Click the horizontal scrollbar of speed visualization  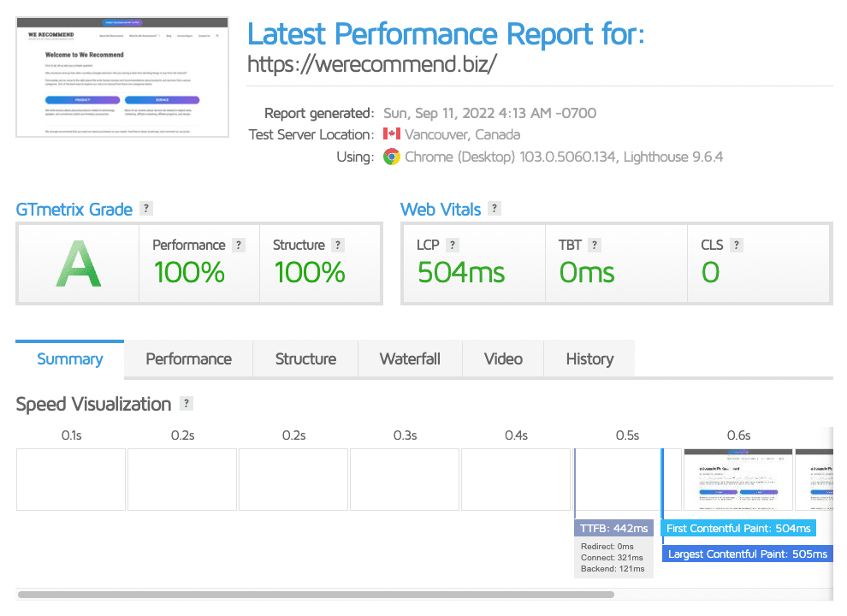coord(316,595)
